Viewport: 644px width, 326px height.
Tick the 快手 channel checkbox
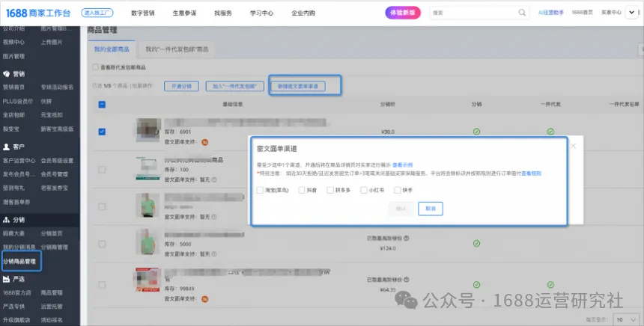[397, 190]
